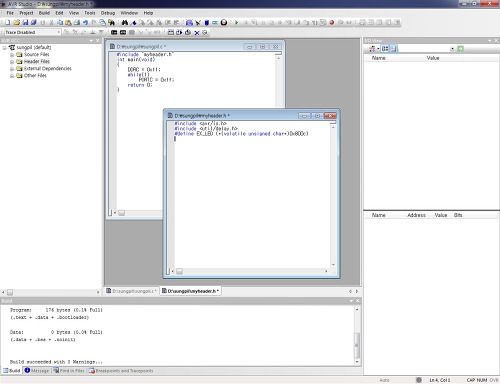This screenshot has width=500, height=384.
Task: Click the Copy toolbar icon
Action: 60,23
